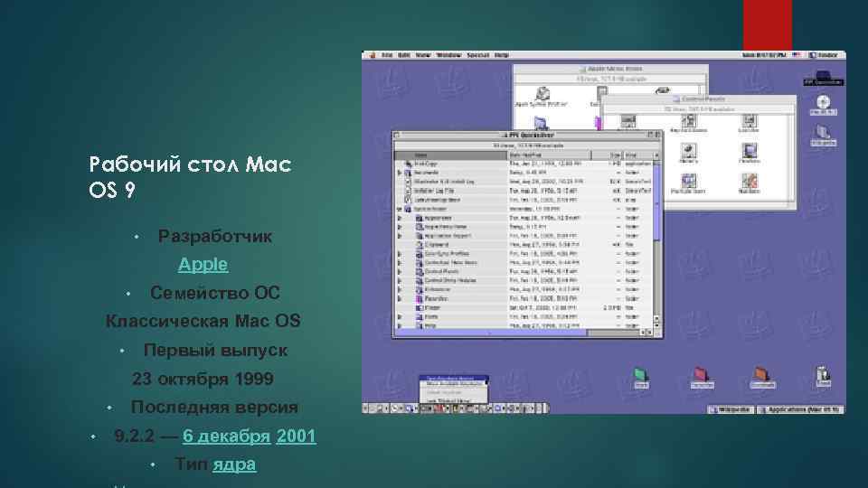
Task: Select the orange folder on the desktop
Action: [x=762, y=378]
